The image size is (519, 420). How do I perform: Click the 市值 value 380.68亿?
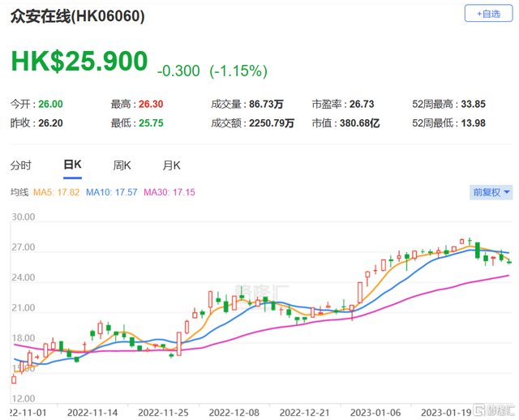pyautogui.click(x=359, y=123)
